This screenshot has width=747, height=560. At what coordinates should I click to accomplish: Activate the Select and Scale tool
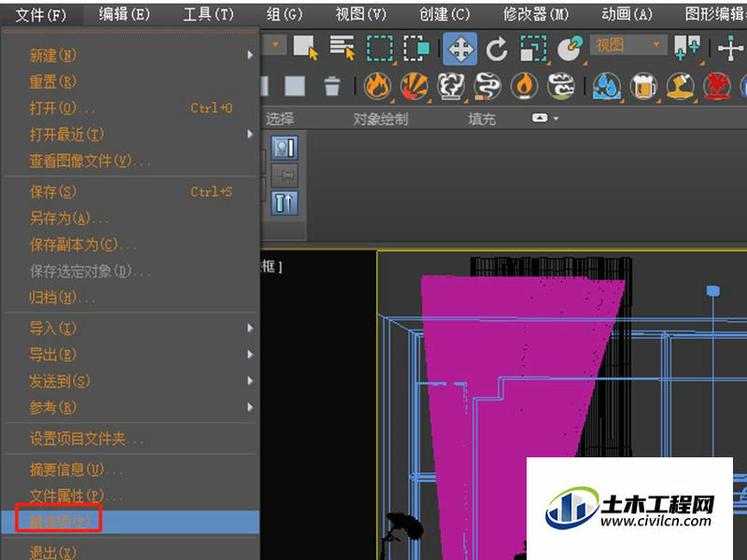533,49
